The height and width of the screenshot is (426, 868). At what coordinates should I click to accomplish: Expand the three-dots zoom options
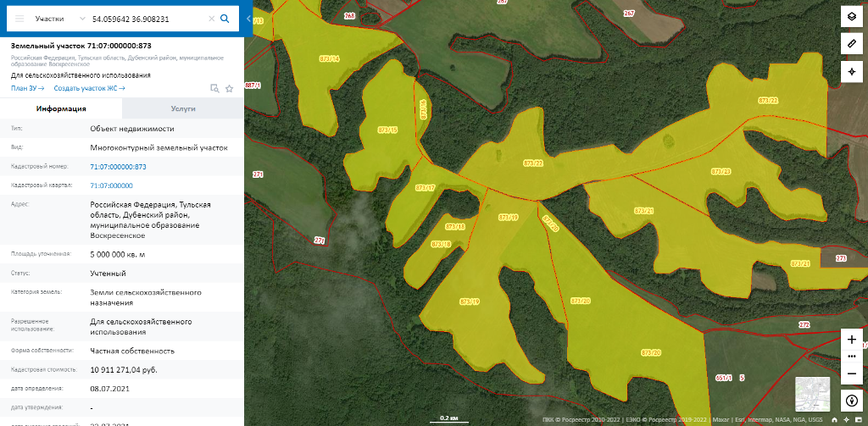tap(852, 356)
